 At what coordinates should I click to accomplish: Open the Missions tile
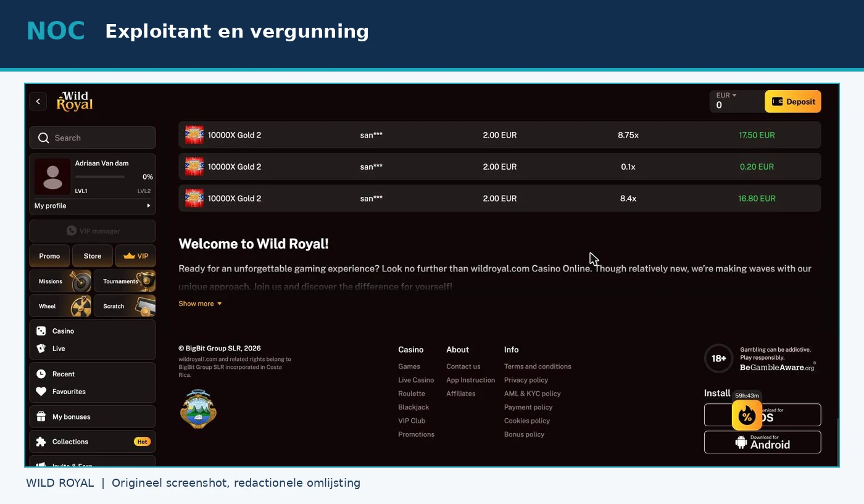(60, 281)
